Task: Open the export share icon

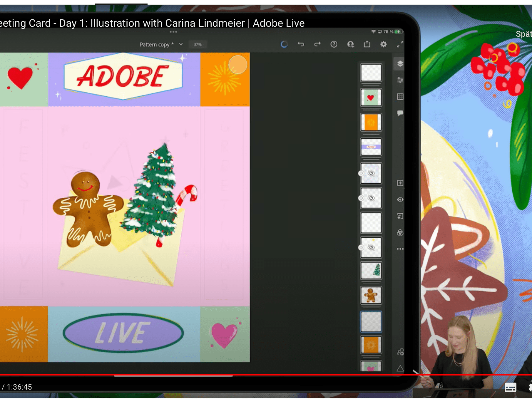Action: point(367,44)
